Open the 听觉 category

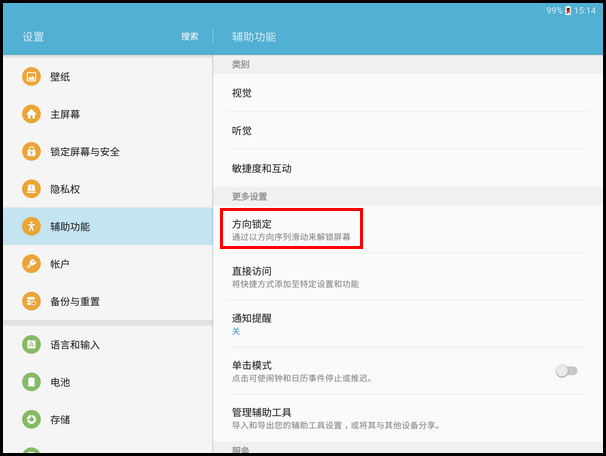click(408, 131)
